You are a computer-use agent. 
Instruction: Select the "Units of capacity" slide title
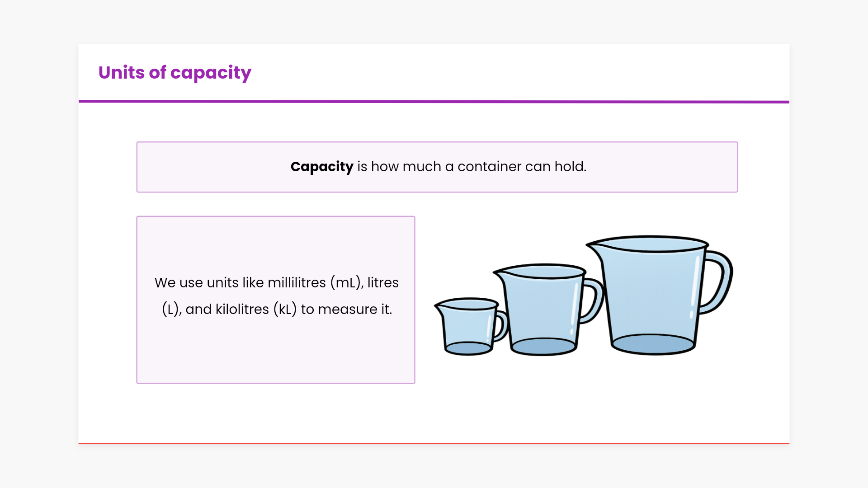pos(175,73)
